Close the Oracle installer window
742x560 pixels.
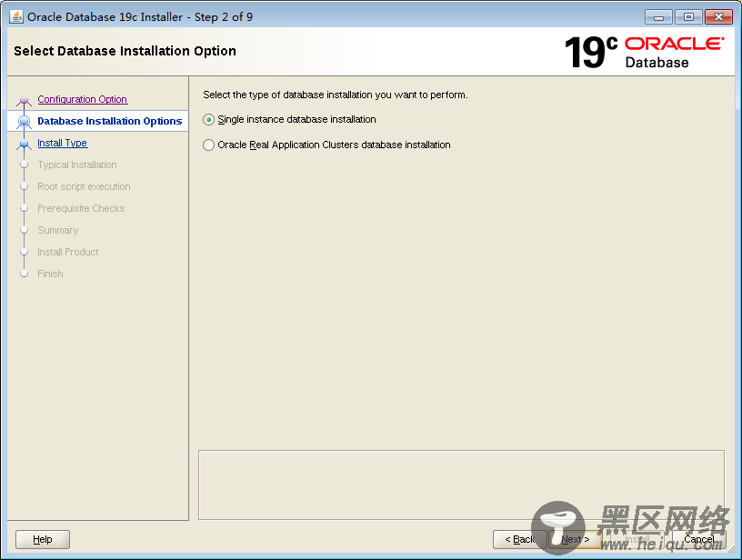pos(718,17)
